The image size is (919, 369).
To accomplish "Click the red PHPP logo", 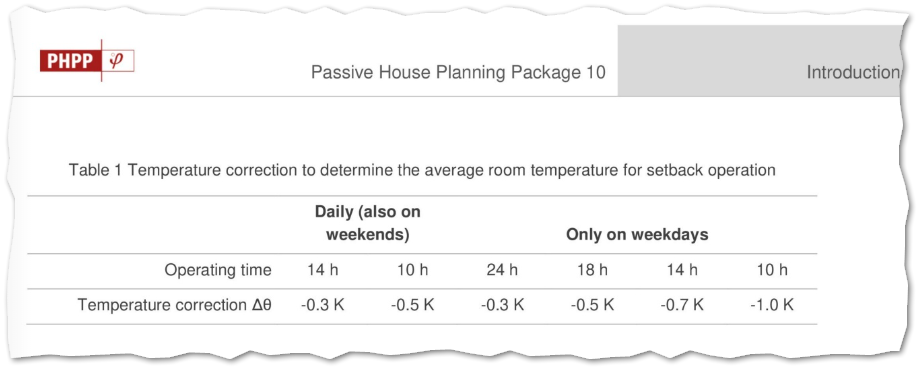I will pos(70,60).
